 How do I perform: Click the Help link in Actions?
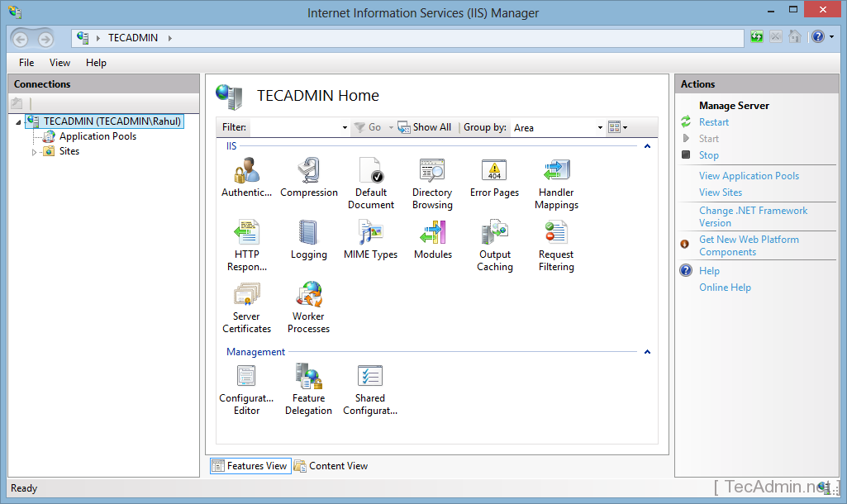[709, 271]
